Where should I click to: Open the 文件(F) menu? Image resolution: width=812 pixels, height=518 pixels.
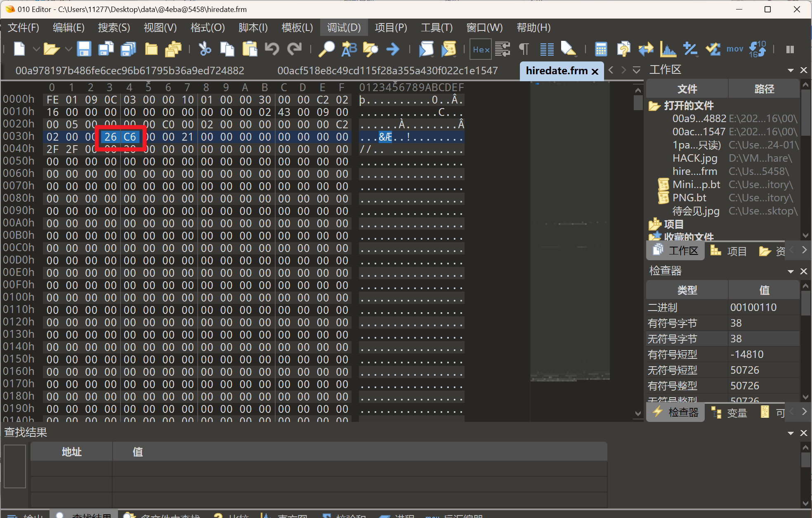tap(24, 28)
